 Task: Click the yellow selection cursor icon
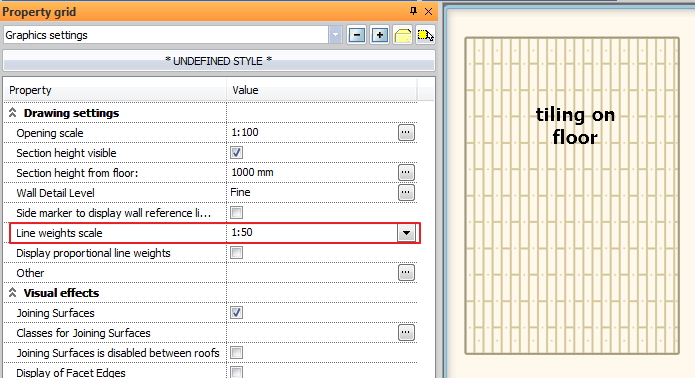coord(425,35)
